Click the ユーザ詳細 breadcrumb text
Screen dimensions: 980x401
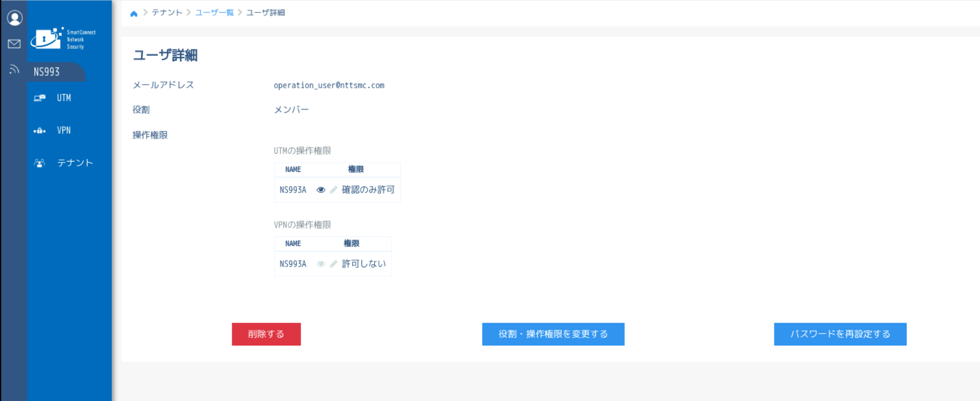[265, 12]
